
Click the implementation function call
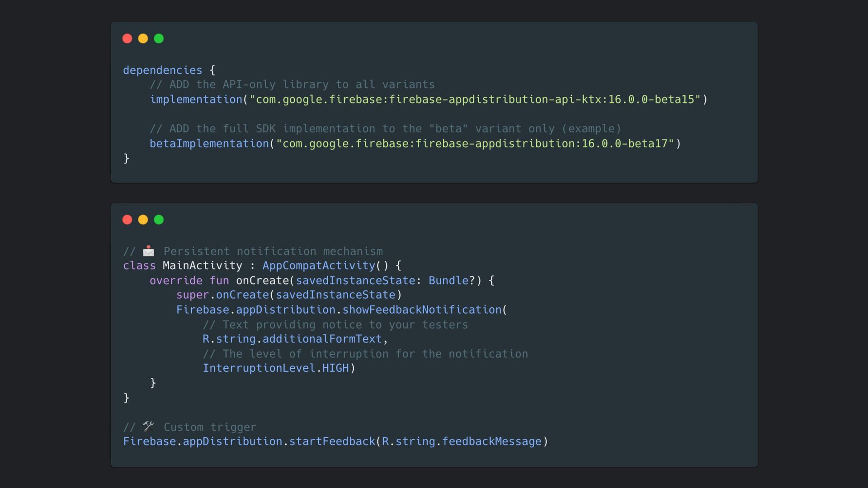click(196, 99)
